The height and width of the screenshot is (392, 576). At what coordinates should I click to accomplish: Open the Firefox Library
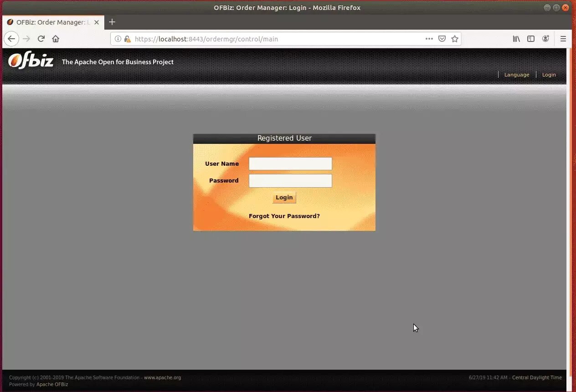pos(516,39)
